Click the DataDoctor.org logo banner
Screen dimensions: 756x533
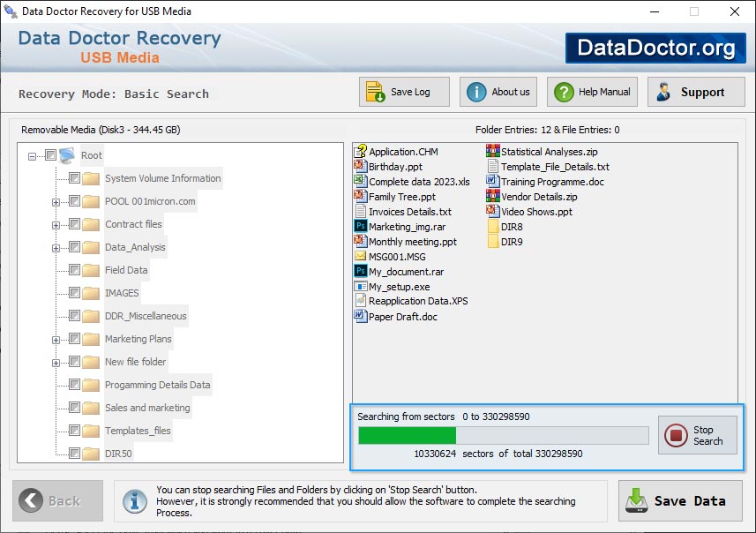click(655, 48)
